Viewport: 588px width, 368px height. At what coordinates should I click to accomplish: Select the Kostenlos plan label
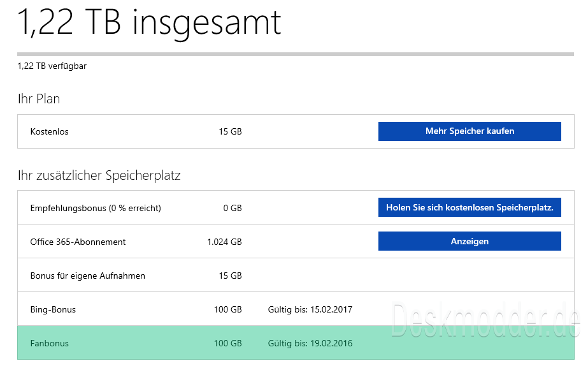point(50,132)
